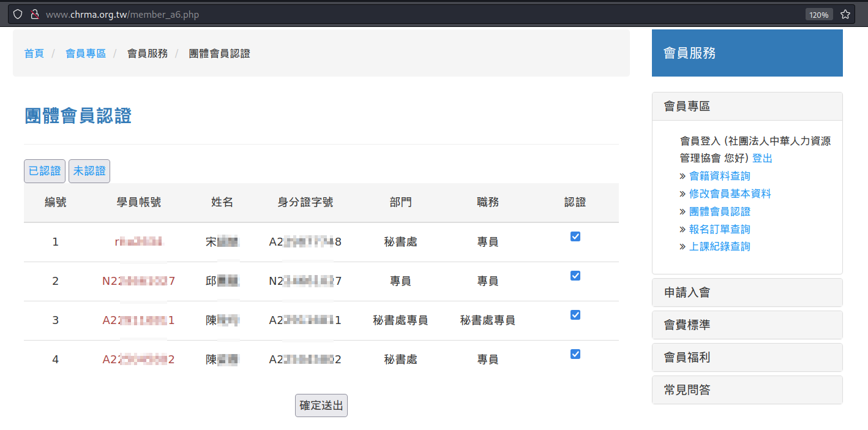Click 會員服務 breadcrumb text

tap(148, 53)
